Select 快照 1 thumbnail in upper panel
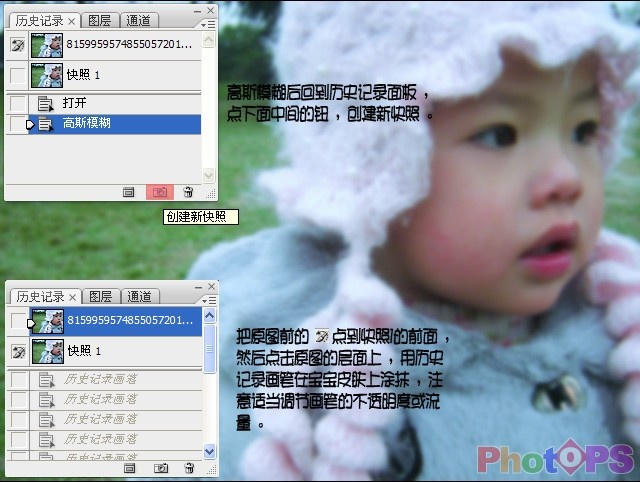 47,75
